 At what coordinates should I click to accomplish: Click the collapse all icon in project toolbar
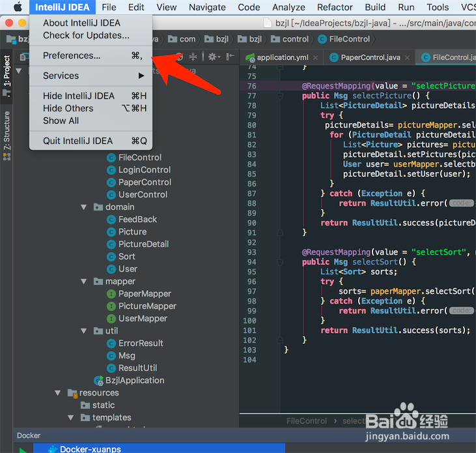coord(193,57)
